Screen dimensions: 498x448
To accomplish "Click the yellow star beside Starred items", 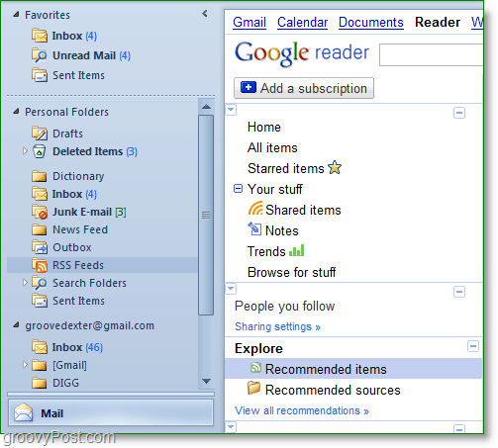I will tap(335, 167).
